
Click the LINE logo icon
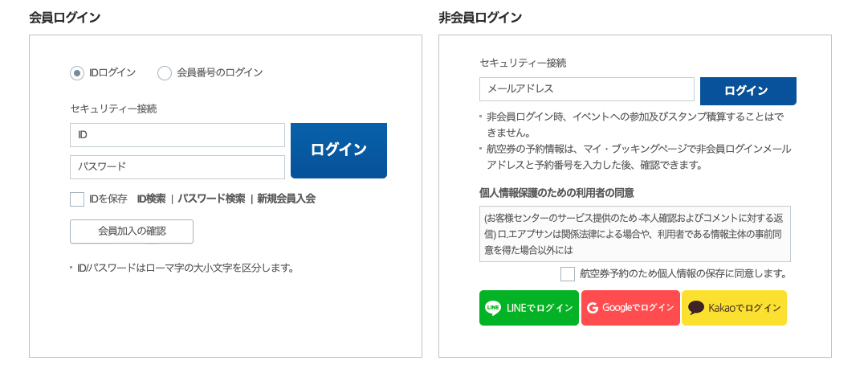pos(493,308)
